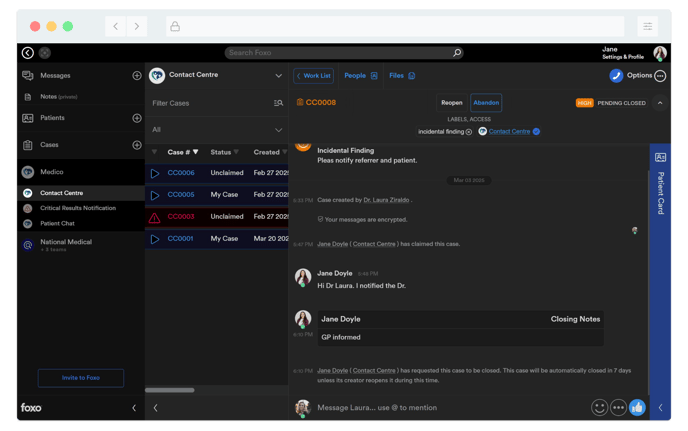
Task: Click Invite to Foxo button
Action: point(81,378)
